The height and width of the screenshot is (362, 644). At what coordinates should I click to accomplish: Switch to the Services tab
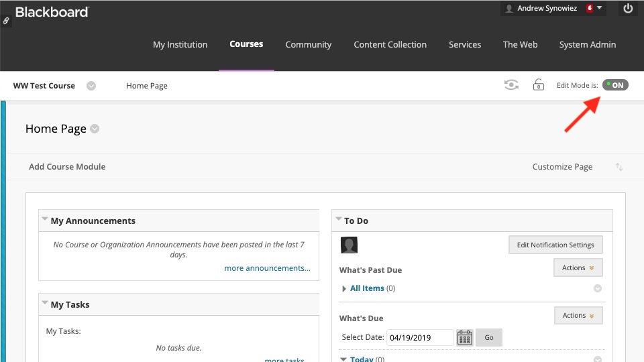click(x=465, y=44)
